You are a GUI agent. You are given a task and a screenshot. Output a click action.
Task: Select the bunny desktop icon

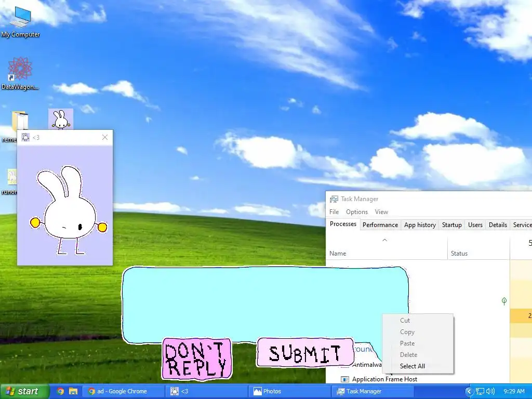[x=61, y=119]
